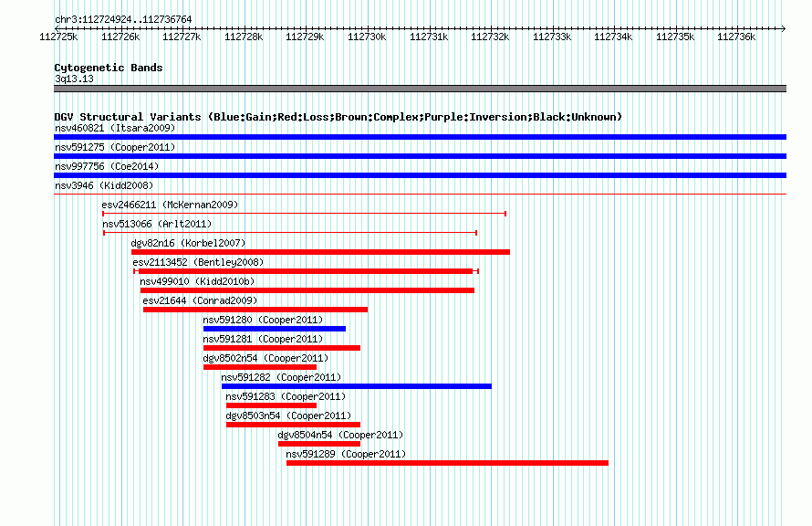The height and width of the screenshot is (526, 812).
Task: Click the 112725k ruler tick label
Action: click(58, 37)
